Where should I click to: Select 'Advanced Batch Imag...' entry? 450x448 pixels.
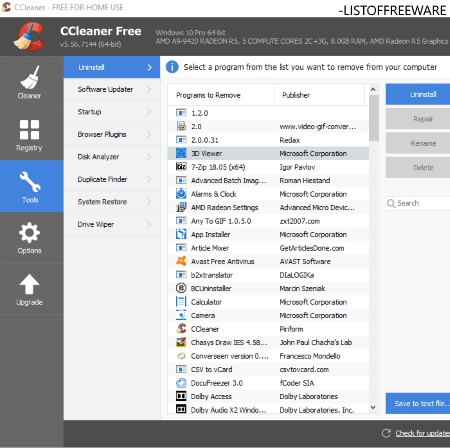268,180
